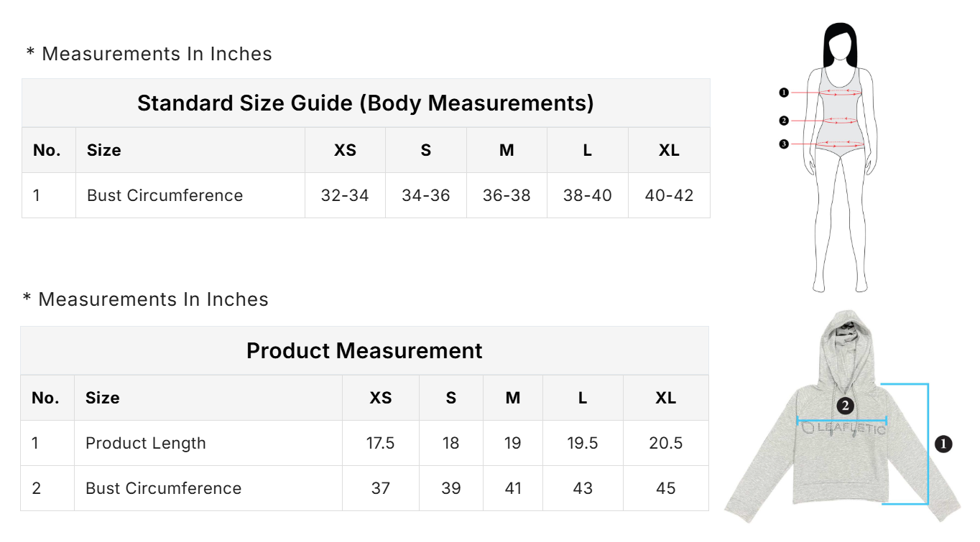Image resolution: width=980 pixels, height=542 pixels.
Task: Click the 17.5 product length value
Action: tap(380, 444)
